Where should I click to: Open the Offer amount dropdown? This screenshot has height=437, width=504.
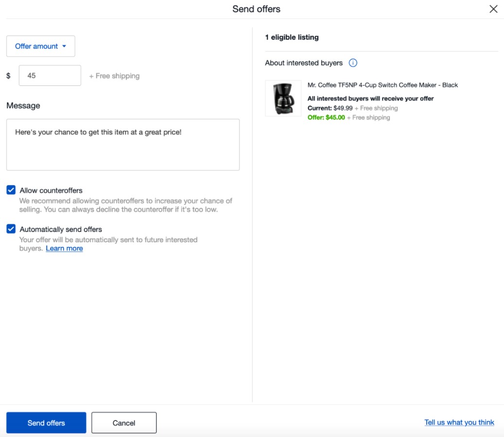[x=40, y=46]
